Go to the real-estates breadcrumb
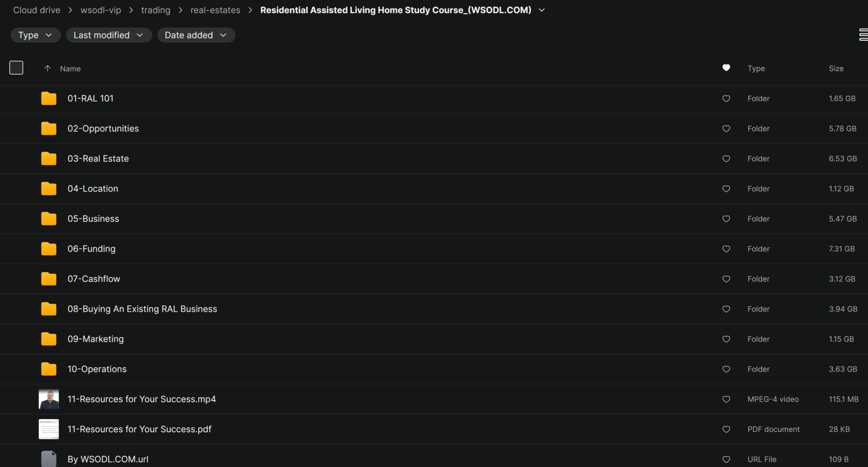868x467 pixels. pyautogui.click(x=215, y=10)
